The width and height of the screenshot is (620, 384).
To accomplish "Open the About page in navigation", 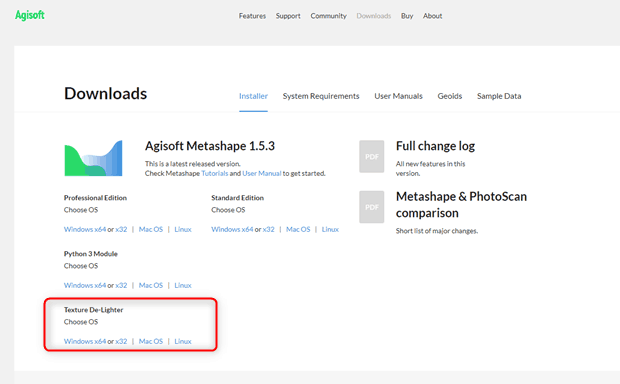I will coord(433,16).
